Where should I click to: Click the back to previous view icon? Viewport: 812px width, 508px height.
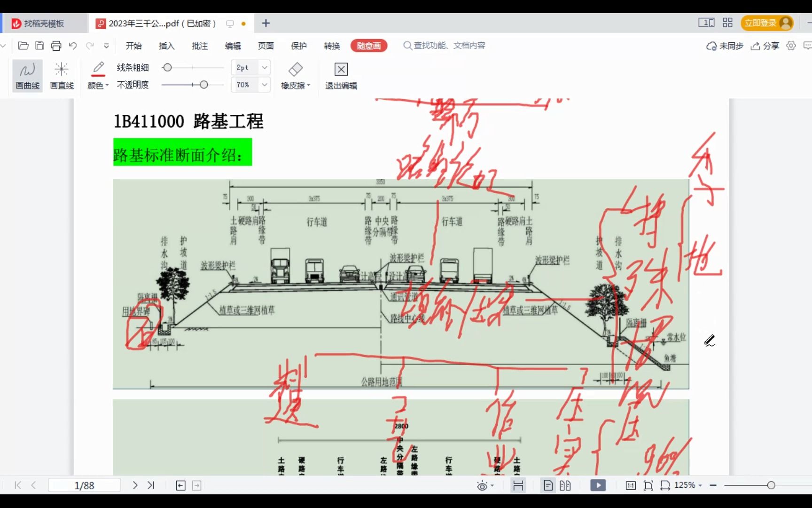click(x=180, y=485)
